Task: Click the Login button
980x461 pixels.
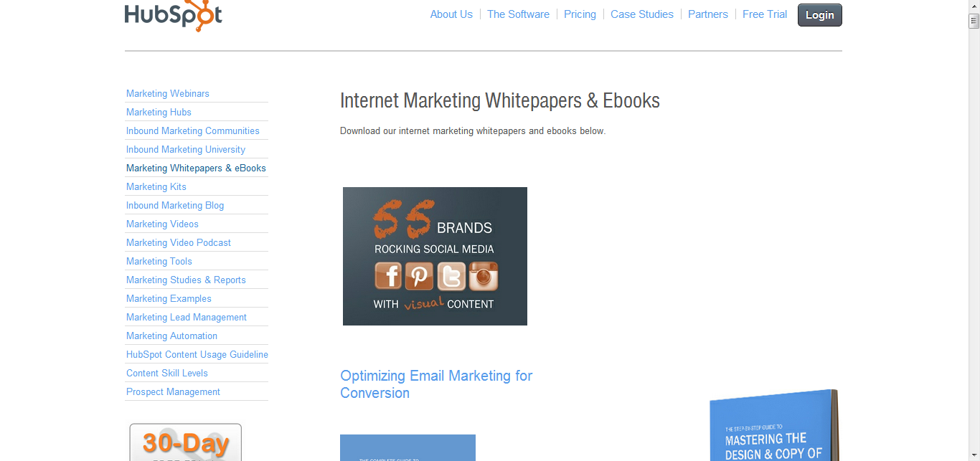Action: click(820, 15)
